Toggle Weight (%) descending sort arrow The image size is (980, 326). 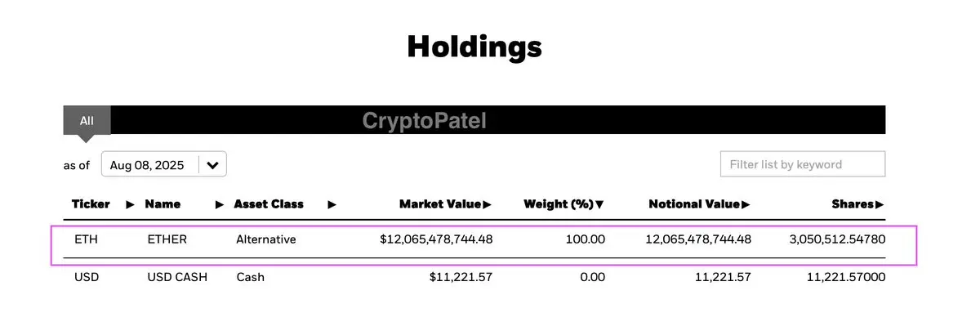[x=600, y=204]
